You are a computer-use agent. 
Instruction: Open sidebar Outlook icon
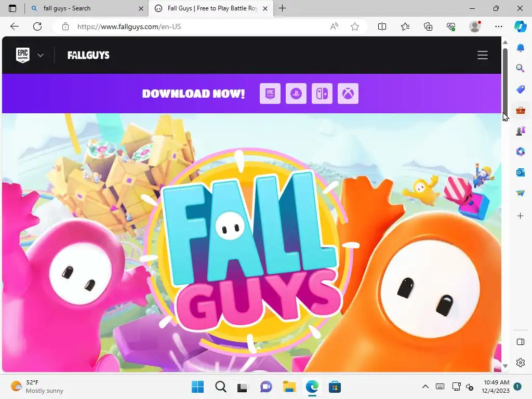(521, 172)
